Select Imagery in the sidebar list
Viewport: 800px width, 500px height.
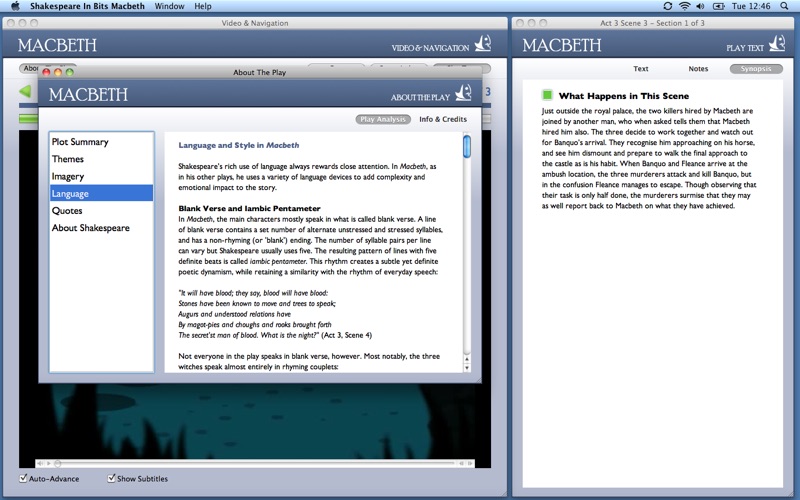coord(102,176)
